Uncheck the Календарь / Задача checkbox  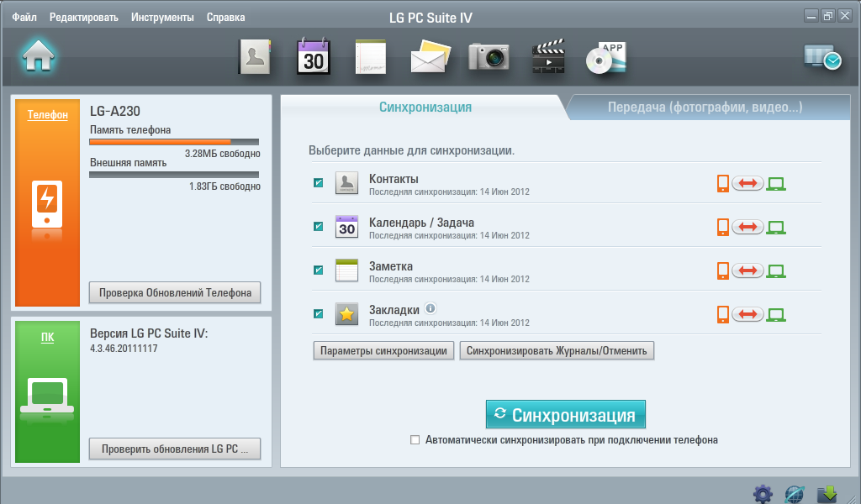pyautogui.click(x=318, y=226)
